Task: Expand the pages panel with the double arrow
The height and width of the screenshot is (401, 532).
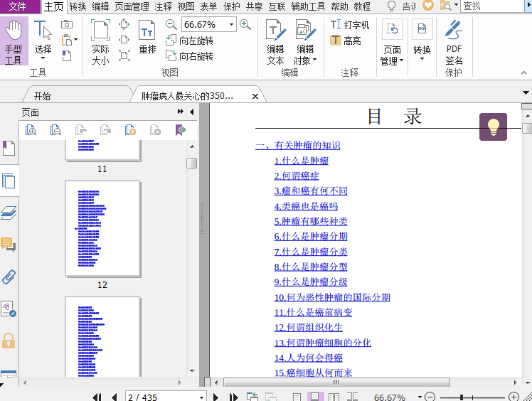Action: coord(180,112)
